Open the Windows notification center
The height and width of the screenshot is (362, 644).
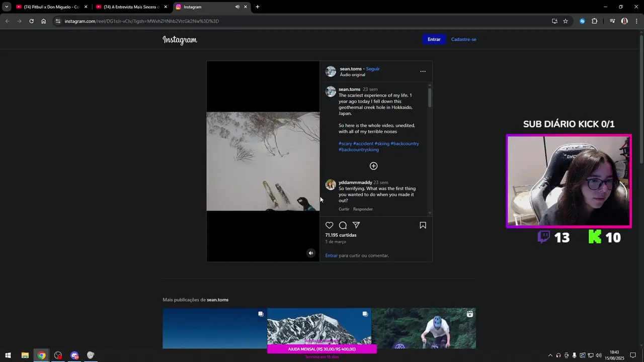click(633, 355)
